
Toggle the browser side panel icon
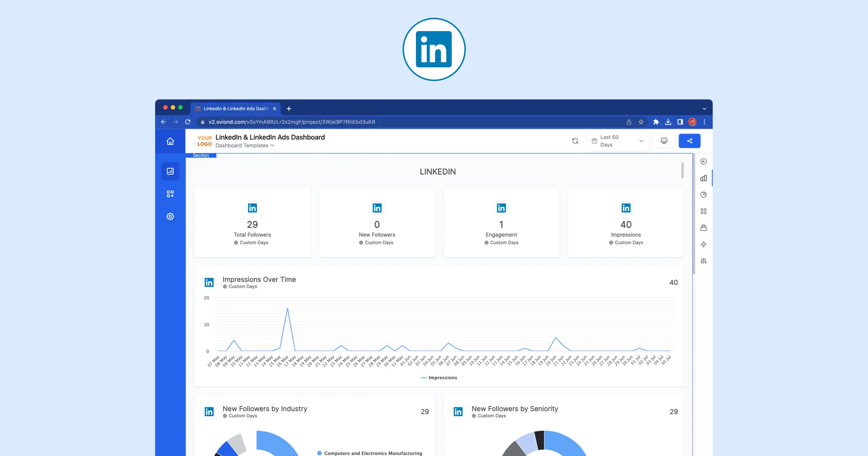(x=680, y=122)
